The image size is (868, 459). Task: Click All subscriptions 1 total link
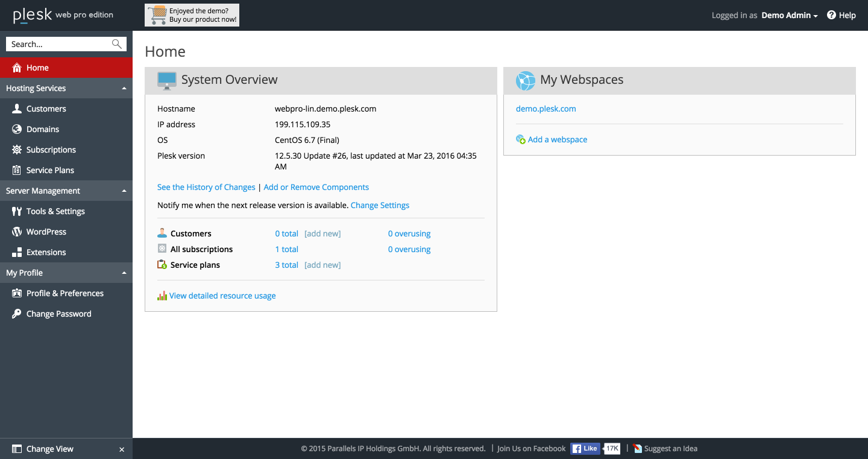click(287, 249)
